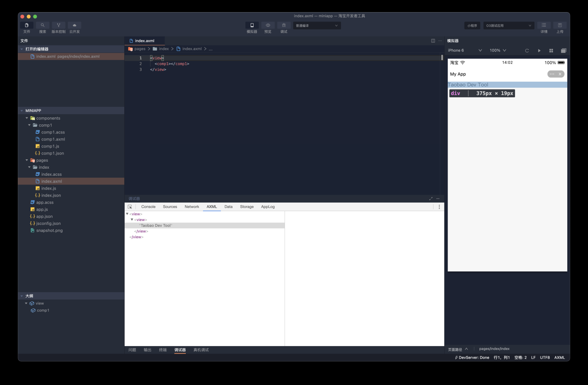Click the index folder breadcrumb
This screenshot has height=385, width=588.
tap(161, 49)
